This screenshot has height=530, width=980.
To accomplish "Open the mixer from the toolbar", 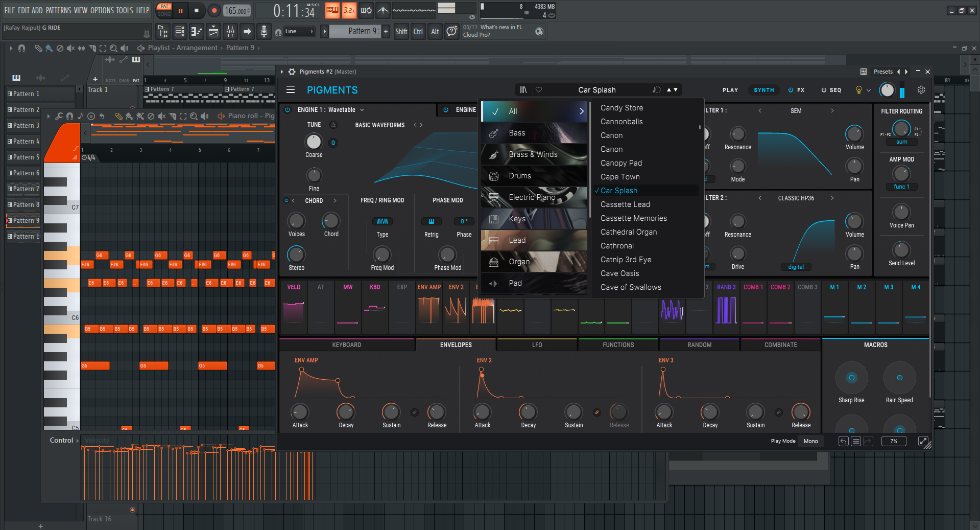I will (x=230, y=32).
